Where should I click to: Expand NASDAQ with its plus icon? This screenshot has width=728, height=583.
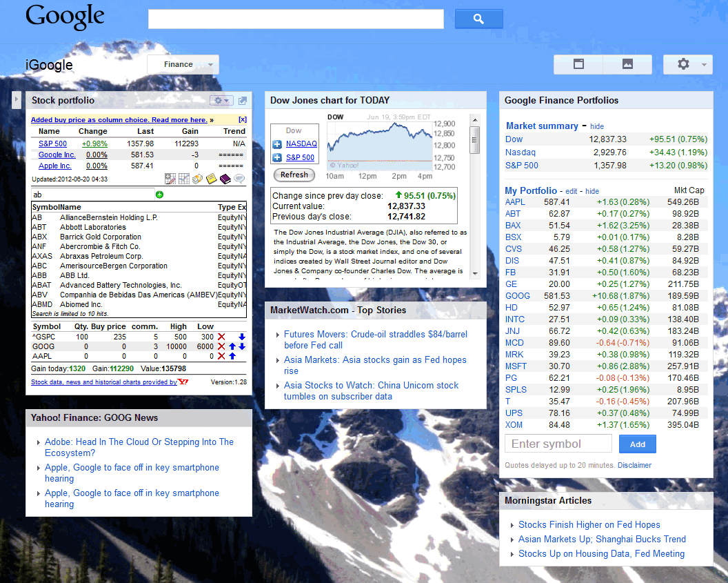click(277, 144)
